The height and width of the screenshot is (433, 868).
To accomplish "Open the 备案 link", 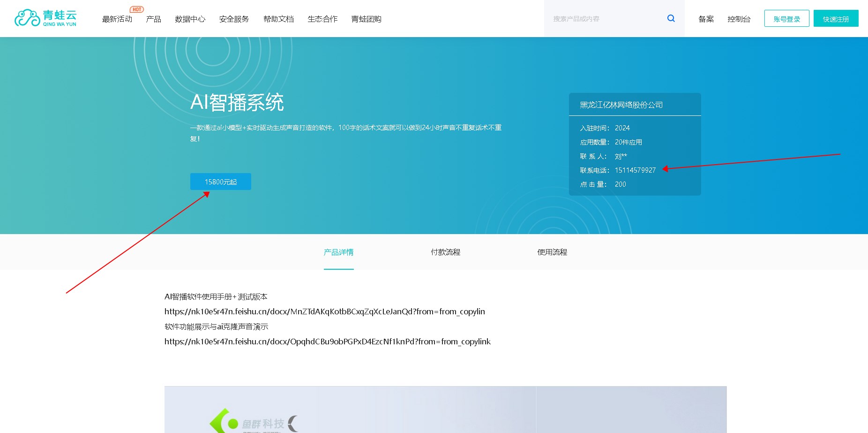I will coord(706,19).
